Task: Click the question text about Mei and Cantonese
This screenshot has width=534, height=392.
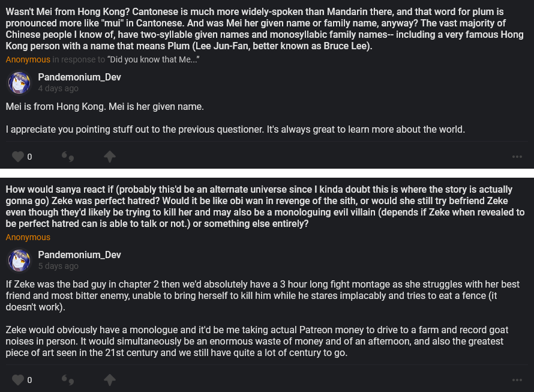Action: (x=264, y=29)
